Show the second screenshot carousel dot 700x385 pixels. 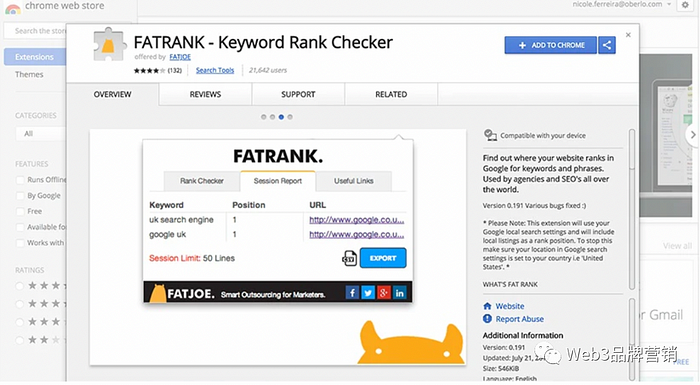272,117
